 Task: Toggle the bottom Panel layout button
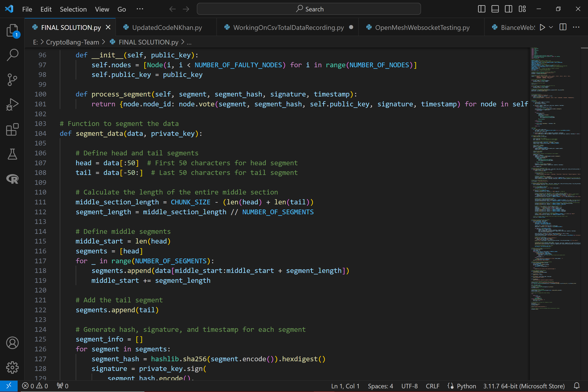pos(495,9)
